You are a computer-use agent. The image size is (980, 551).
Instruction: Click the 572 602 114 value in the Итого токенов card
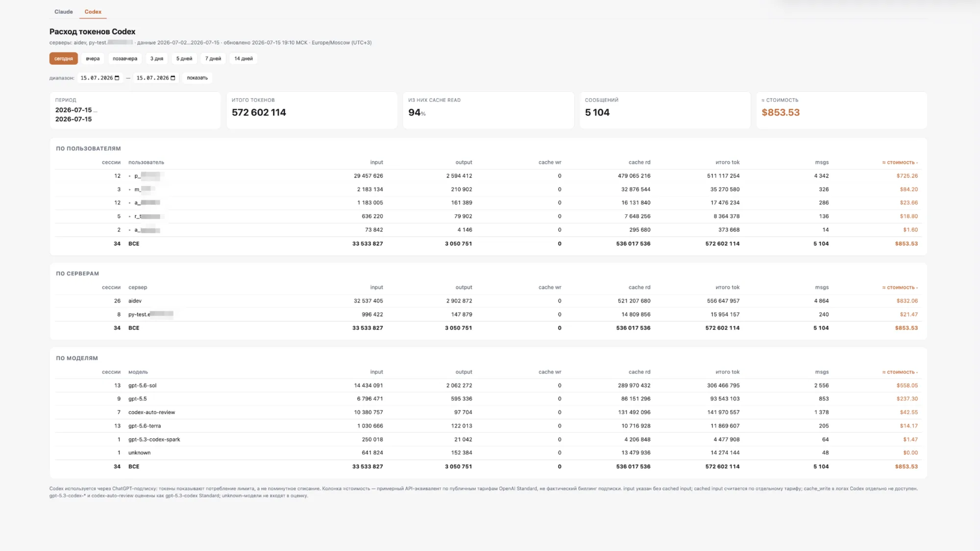click(x=259, y=112)
